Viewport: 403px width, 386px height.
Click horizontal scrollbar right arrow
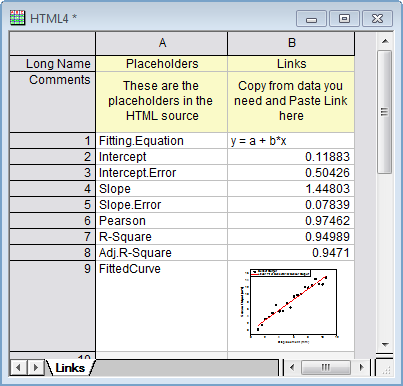[x=362, y=368]
